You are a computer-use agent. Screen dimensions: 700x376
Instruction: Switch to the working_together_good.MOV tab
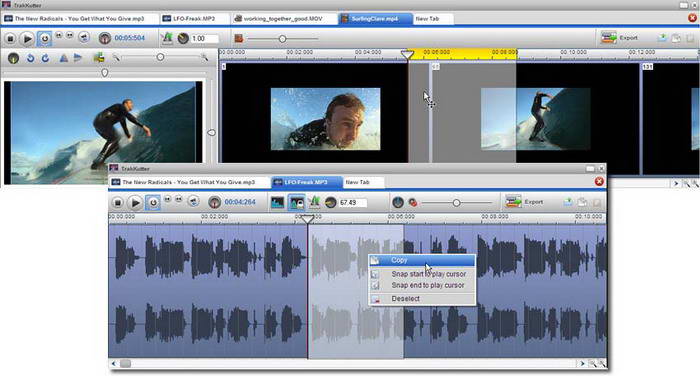click(x=284, y=19)
